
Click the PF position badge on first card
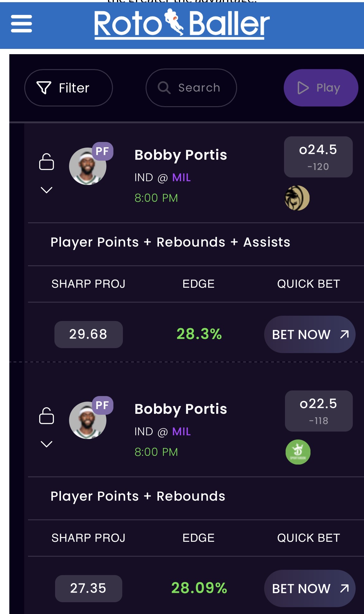coord(102,151)
